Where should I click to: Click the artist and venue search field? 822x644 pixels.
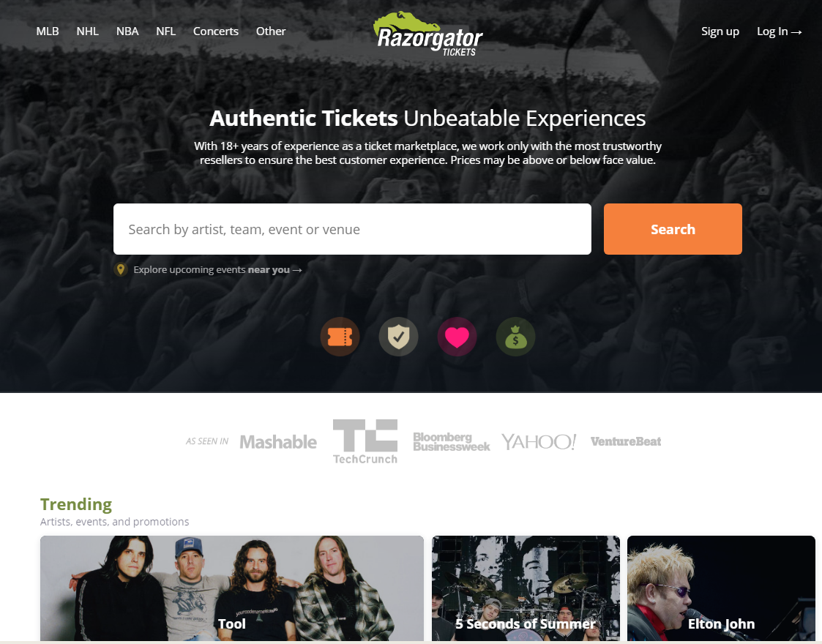click(x=352, y=229)
